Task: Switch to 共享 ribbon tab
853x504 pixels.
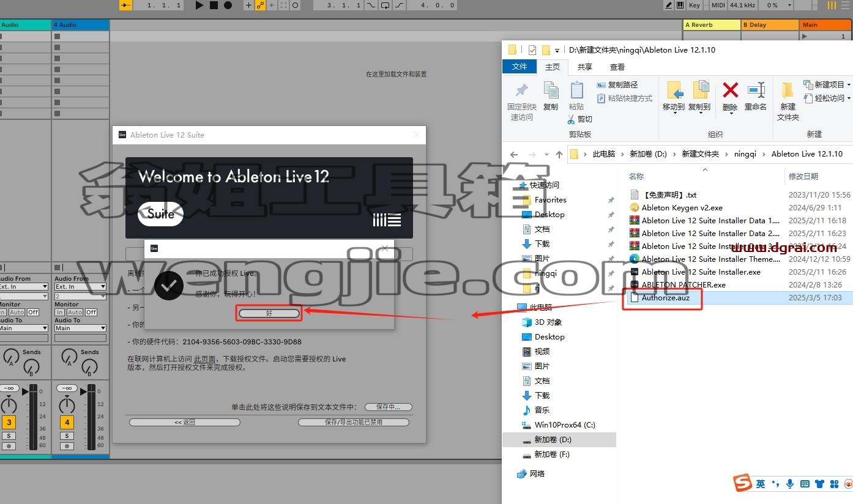Action: [585, 67]
